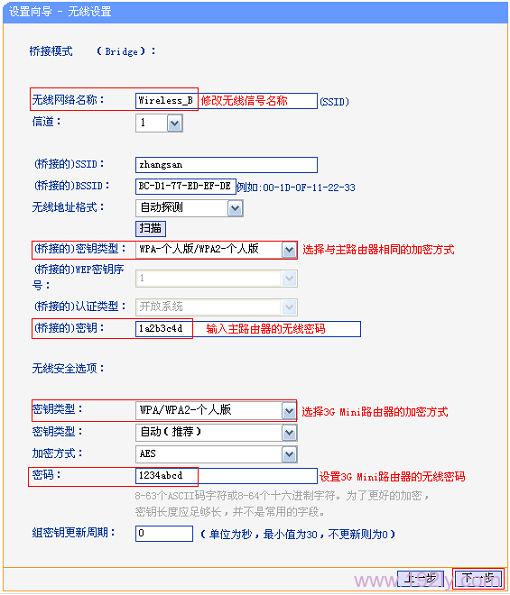Click the 下一步 next button
Viewport: 510px width, 595px height.
[478, 579]
